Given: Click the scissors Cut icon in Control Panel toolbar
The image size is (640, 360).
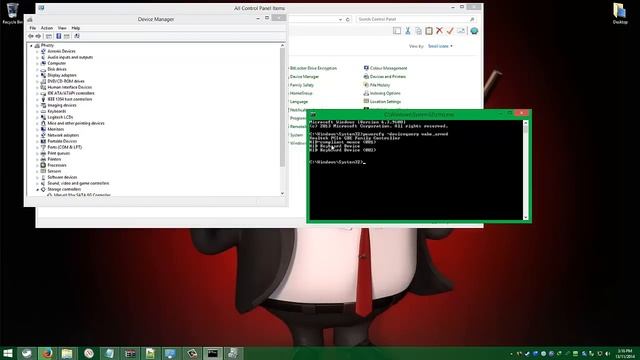Looking at the screenshot, I should (x=407, y=31).
